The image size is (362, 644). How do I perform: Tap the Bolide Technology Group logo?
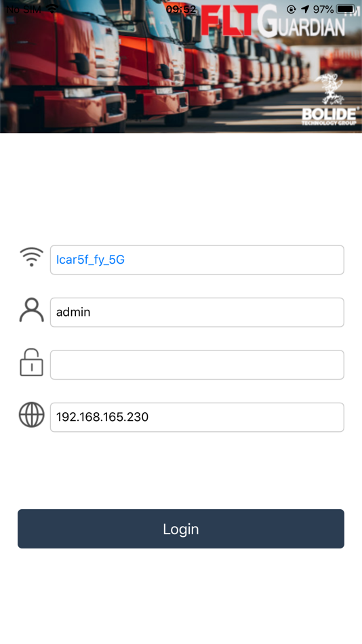tap(330, 100)
